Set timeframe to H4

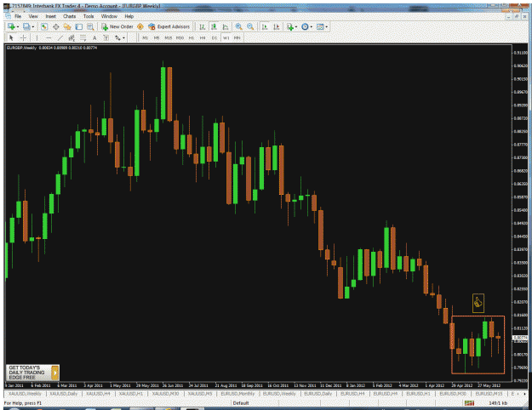[x=203, y=38]
